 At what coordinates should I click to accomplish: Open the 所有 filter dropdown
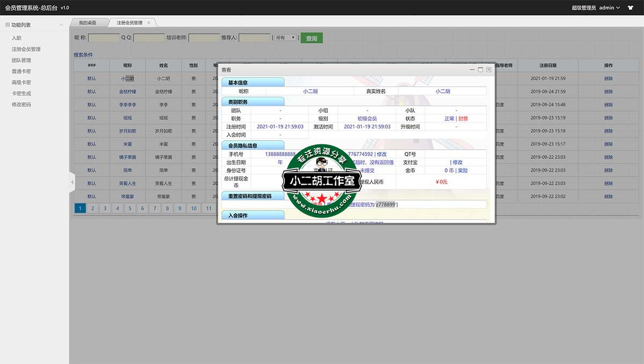[x=284, y=38]
